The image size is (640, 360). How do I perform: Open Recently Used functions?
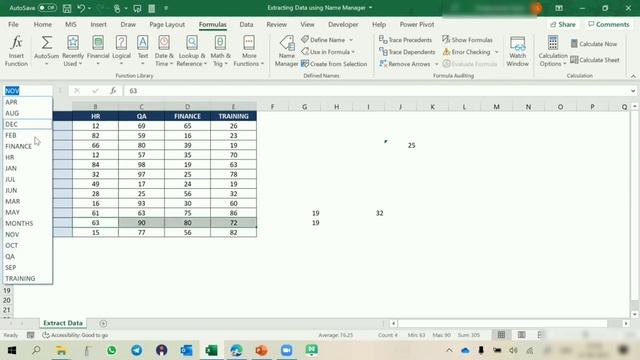(73, 51)
